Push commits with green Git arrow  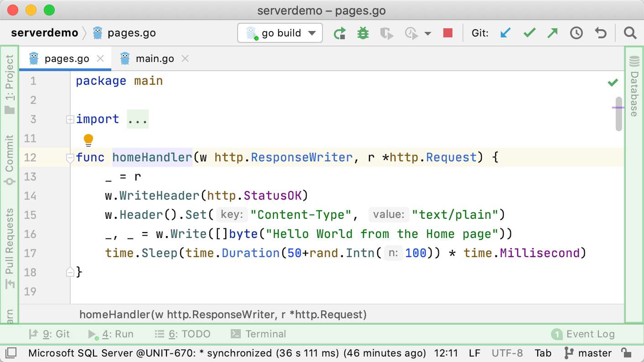point(553,33)
